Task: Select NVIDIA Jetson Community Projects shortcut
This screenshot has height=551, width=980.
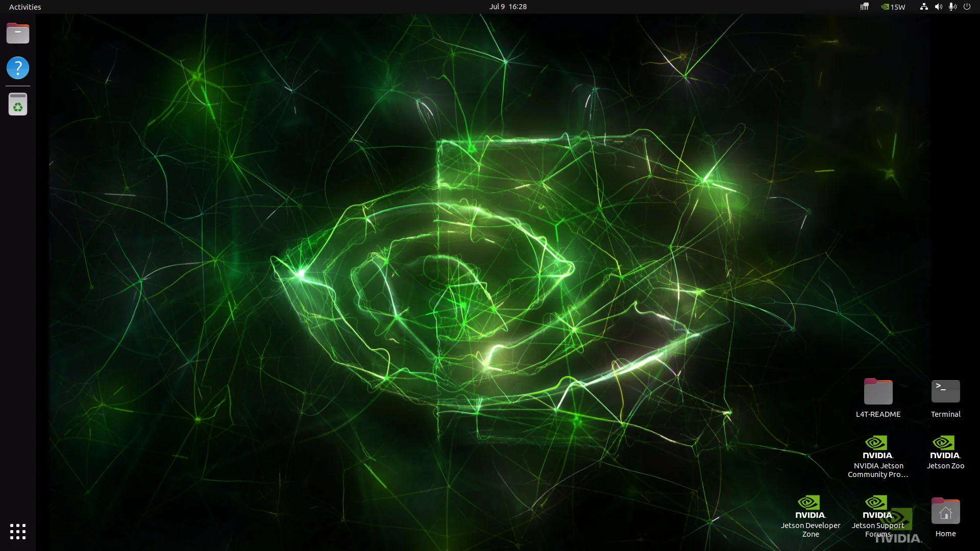Action: click(x=878, y=457)
